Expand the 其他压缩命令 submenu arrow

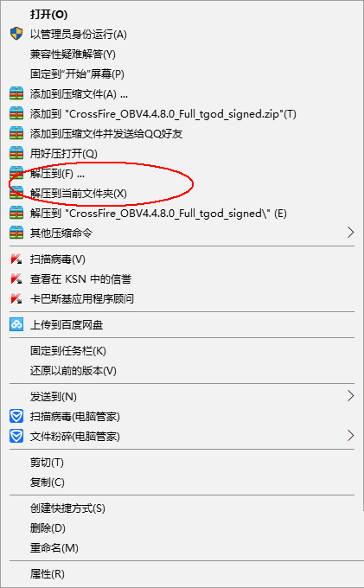pos(350,233)
